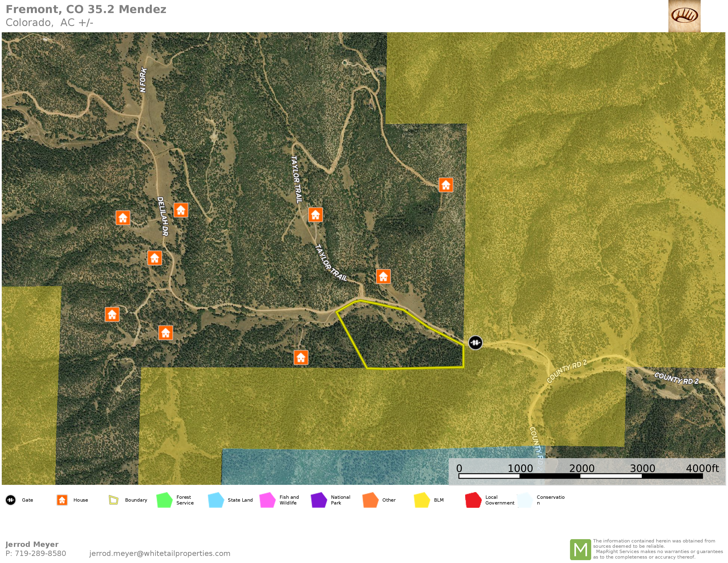Image resolution: width=728 pixels, height=563 pixels.
Task: Click the Gate legend icon
Action: pos(11,500)
